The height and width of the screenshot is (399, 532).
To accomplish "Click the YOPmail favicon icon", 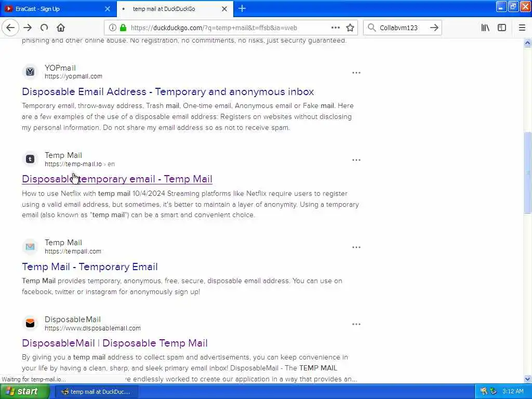I will pos(30,72).
